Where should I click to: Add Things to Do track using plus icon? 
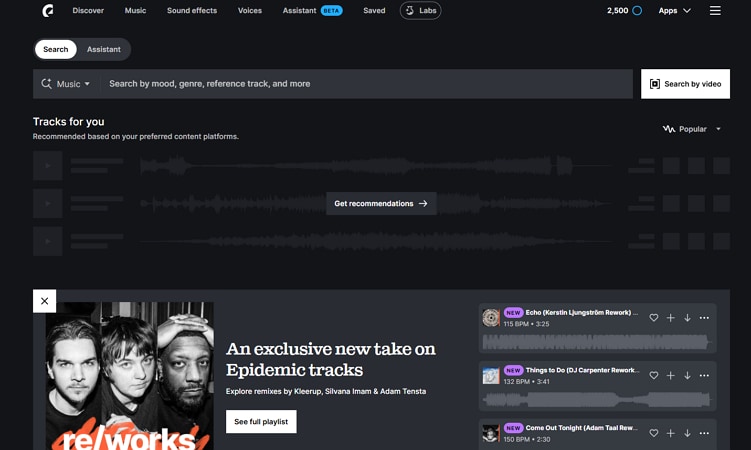tap(671, 375)
